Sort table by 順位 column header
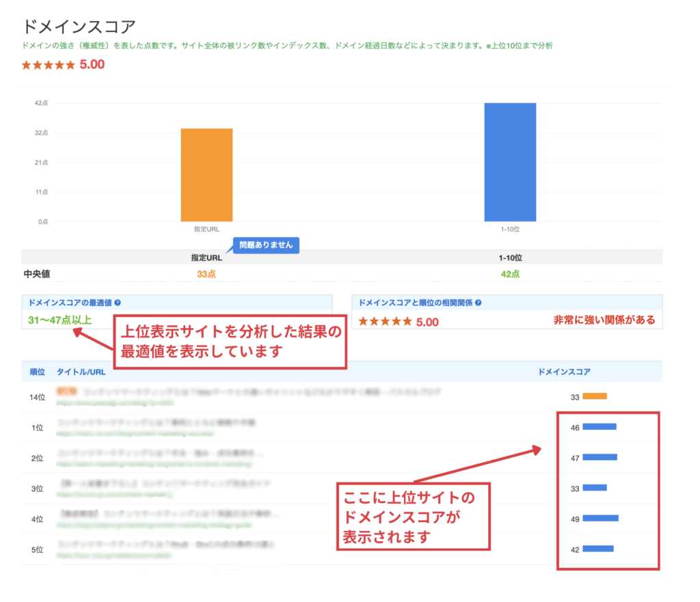The image size is (700, 602). (37, 372)
